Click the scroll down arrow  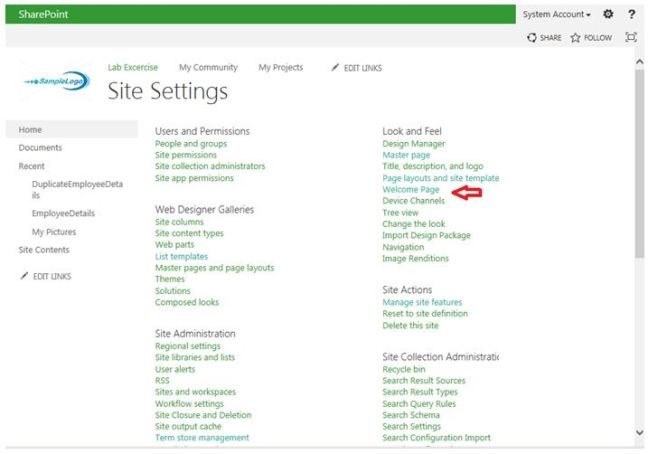point(640,432)
